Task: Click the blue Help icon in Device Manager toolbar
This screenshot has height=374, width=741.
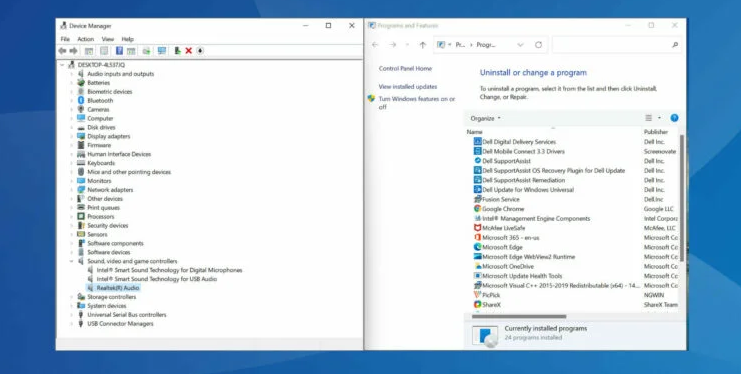Action: [119, 51]
